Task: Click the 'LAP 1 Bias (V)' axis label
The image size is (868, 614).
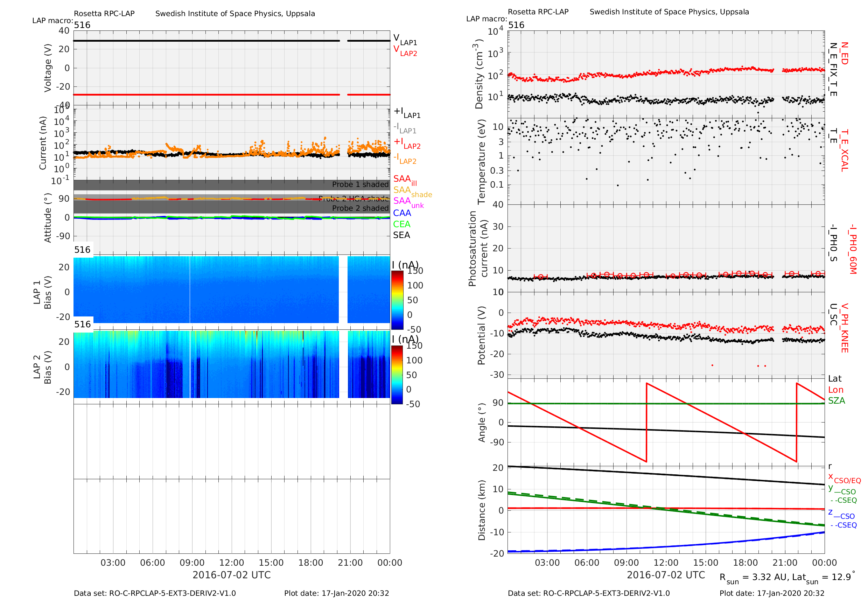Action: [x=42, y=292]
